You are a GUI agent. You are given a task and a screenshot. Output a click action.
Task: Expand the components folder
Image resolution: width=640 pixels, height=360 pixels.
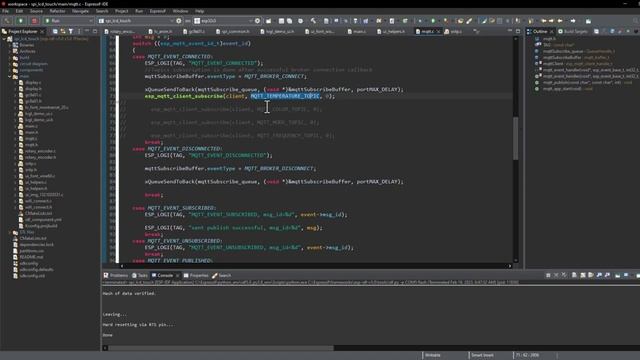(x=10, y=70)
